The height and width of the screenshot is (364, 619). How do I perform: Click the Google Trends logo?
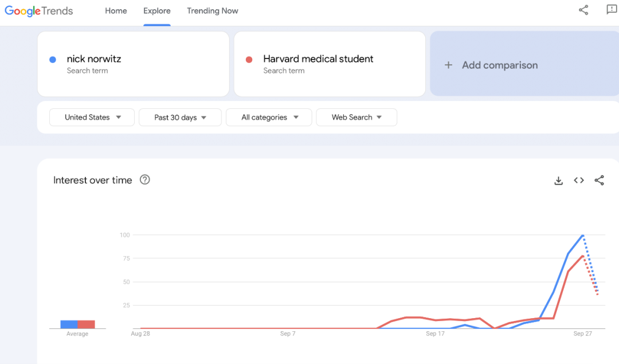click(39, 11)
